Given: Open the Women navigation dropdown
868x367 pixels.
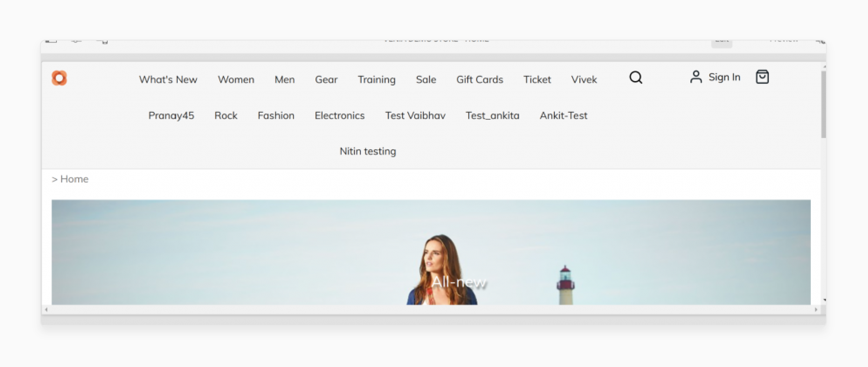Looking at the screenshot, I should (235, 78).
